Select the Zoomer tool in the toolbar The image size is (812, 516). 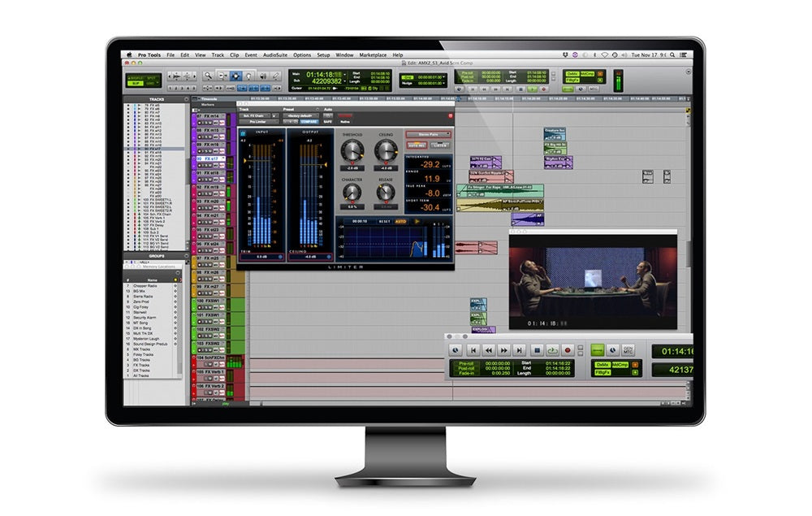tap(208, 75)
